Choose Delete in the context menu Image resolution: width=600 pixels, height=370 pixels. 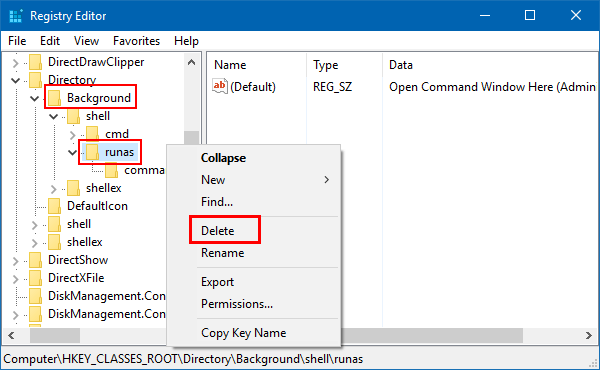pos(218,231)
